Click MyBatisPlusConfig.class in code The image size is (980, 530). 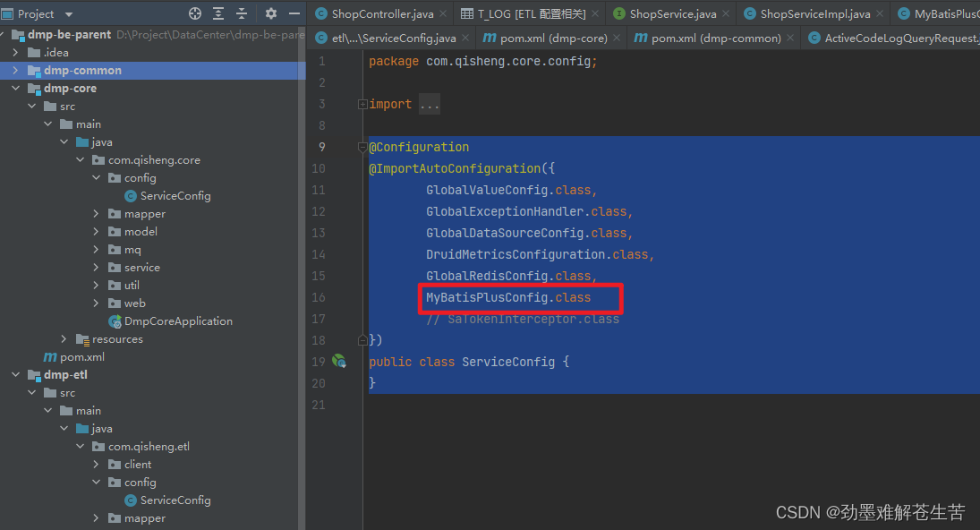pos(508,297)
